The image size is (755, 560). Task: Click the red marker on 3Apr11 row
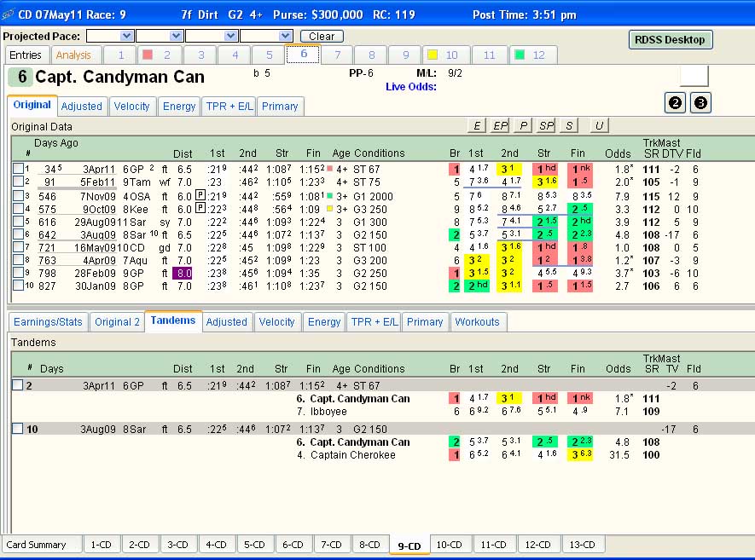(x=330, y=169)
